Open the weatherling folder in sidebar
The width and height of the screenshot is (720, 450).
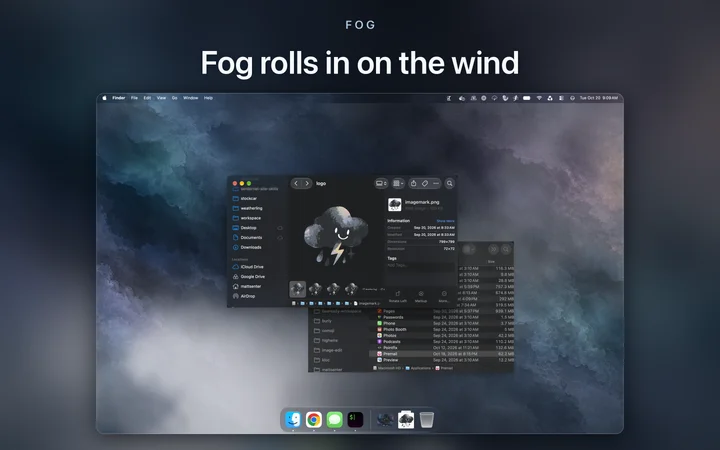[248, 208]
